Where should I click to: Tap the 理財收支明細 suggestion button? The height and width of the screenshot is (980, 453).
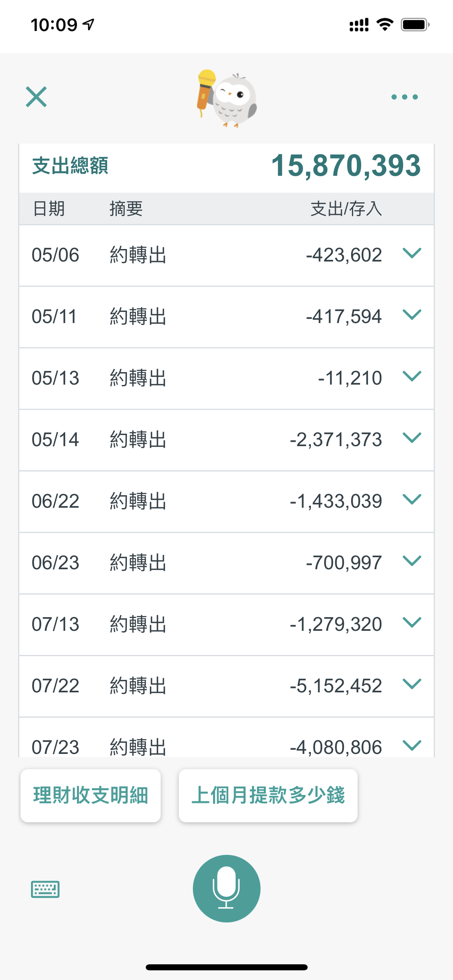[x=91, y=795]
